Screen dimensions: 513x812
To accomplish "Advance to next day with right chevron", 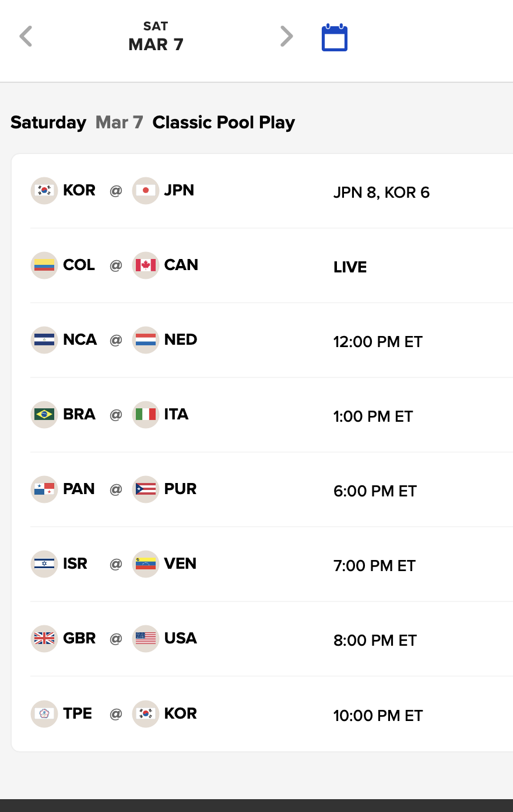I will point(286,36).
